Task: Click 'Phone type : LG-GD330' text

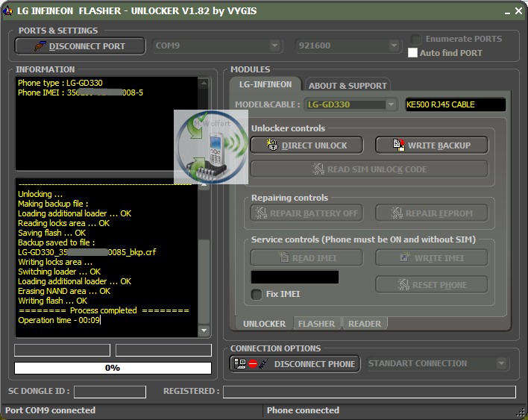Action: coord(60,83)
